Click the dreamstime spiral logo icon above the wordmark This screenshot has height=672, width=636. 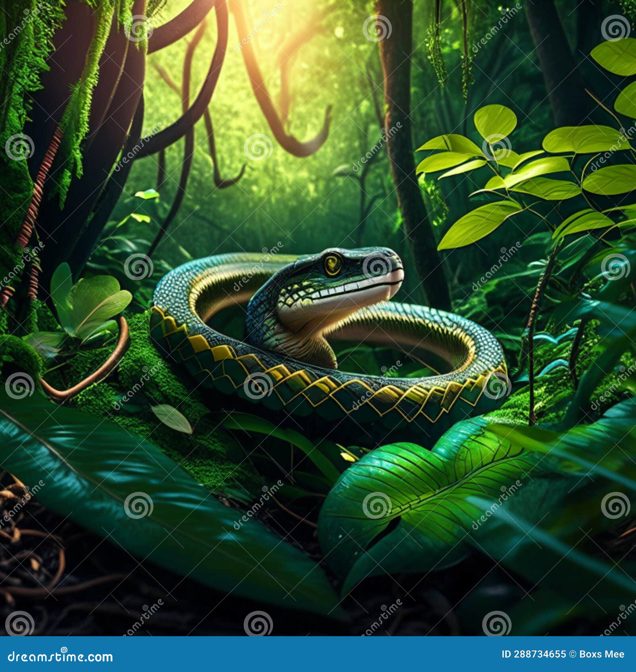point(64,650)
